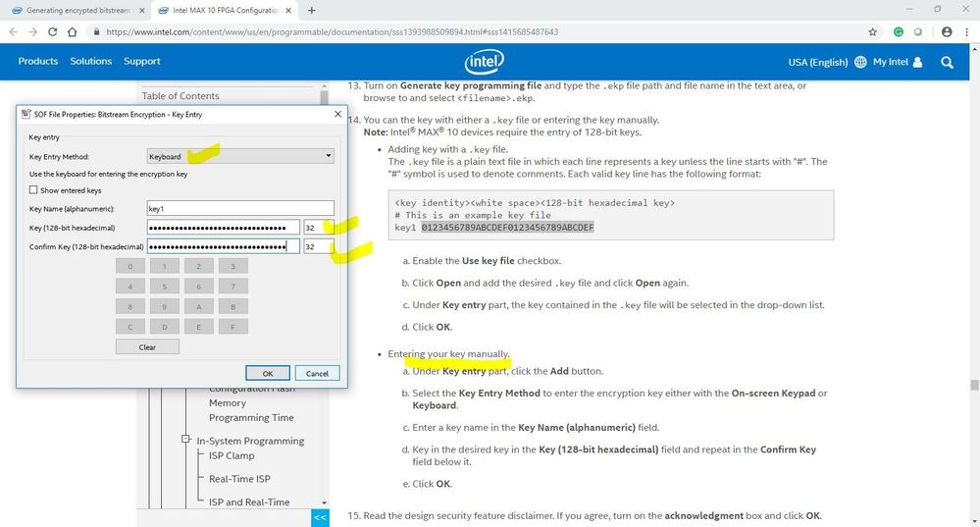Click keypad button 0
The image size is (980, 527).
130,266
